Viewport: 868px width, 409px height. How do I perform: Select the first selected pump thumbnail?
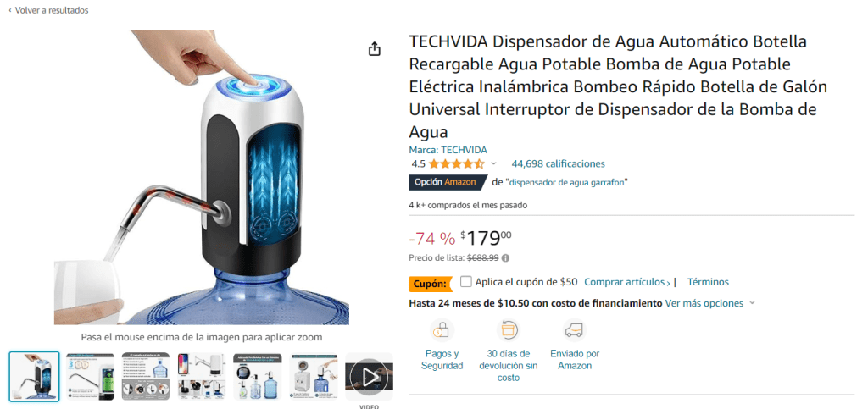pyautogui.click(x=34, y=376)
